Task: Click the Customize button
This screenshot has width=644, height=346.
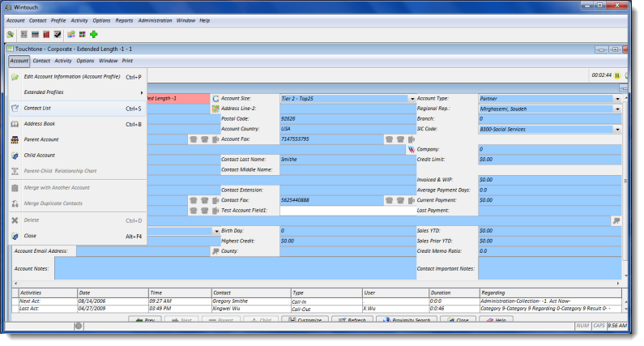Action: 305,320
